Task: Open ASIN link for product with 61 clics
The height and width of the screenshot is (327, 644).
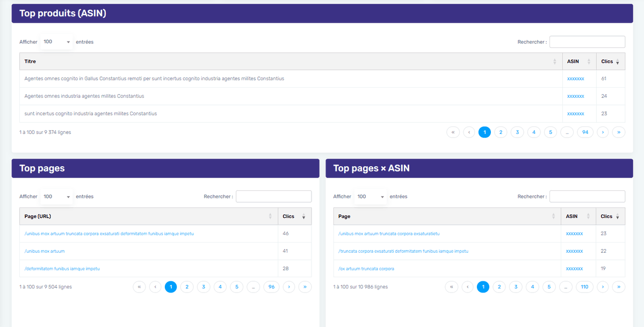Action: tap(575, 79)
